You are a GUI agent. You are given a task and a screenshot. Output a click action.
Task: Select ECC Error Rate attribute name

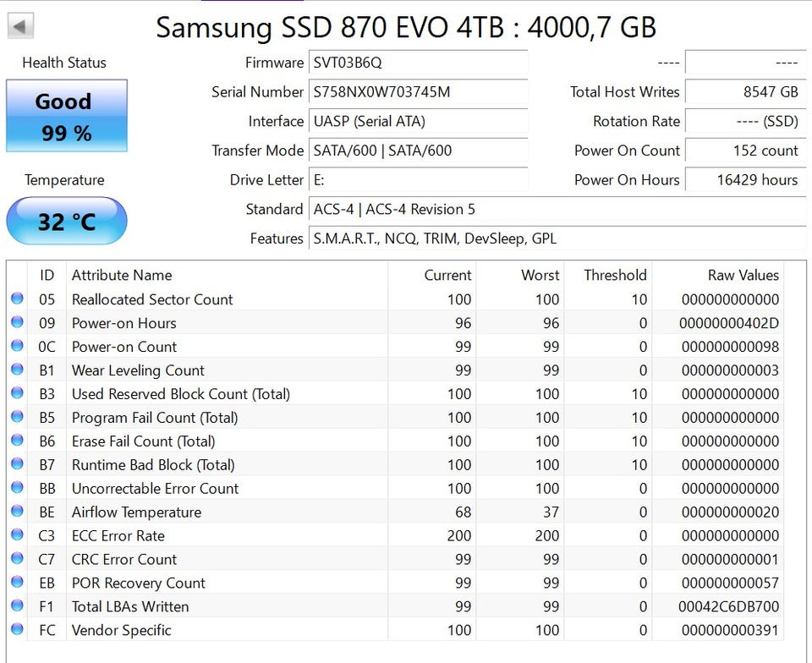click(x=118, y=535)
